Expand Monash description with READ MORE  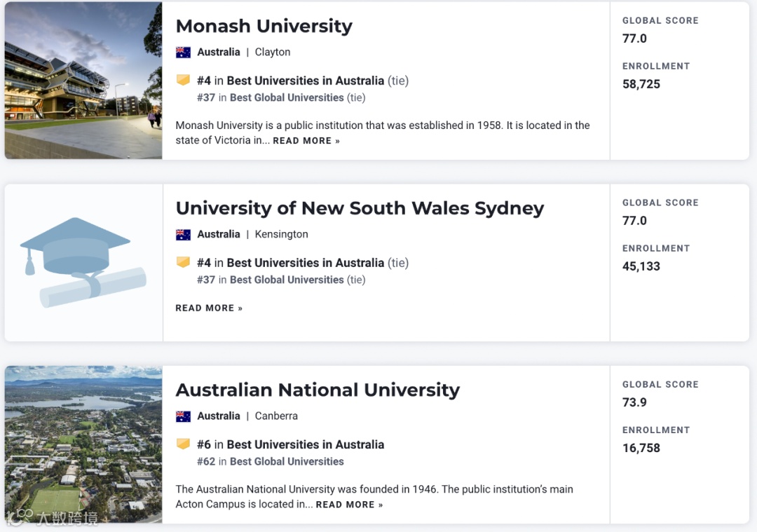click(x=306, y=141)
